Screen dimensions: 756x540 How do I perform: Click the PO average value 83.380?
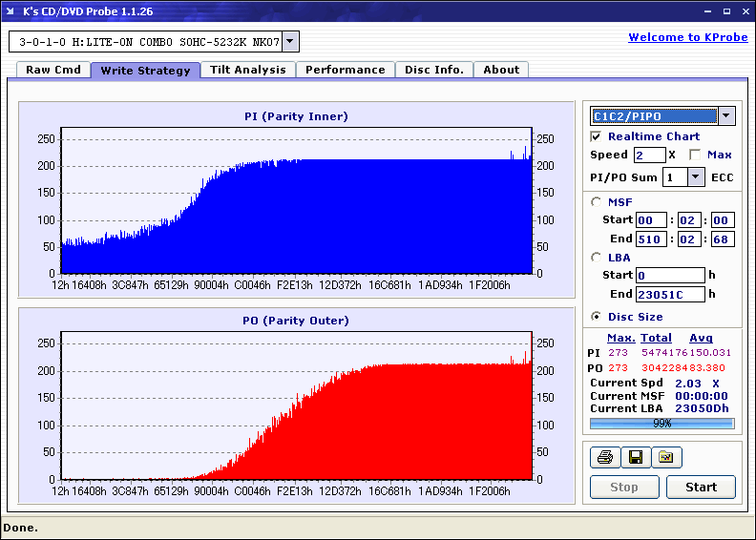[x=706, y=368]
